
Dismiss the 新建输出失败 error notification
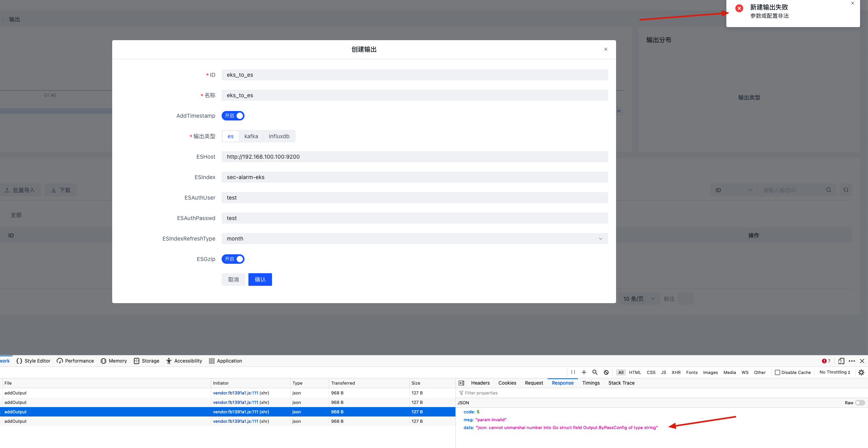[x=853, y=4]
